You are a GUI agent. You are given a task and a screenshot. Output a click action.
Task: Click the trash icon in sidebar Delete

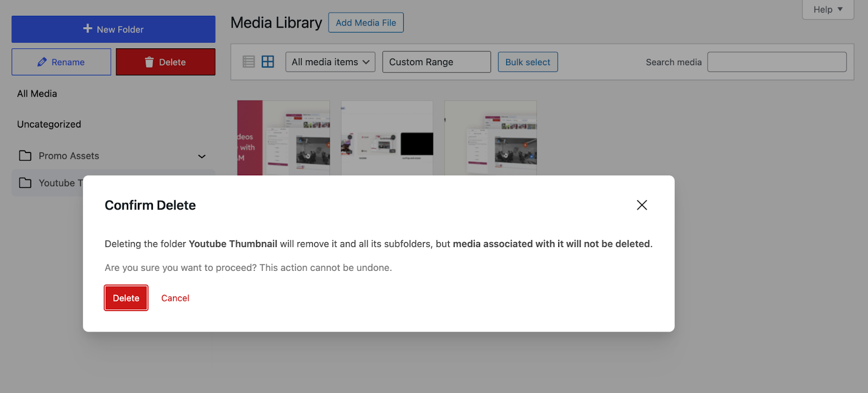[149, 62]
